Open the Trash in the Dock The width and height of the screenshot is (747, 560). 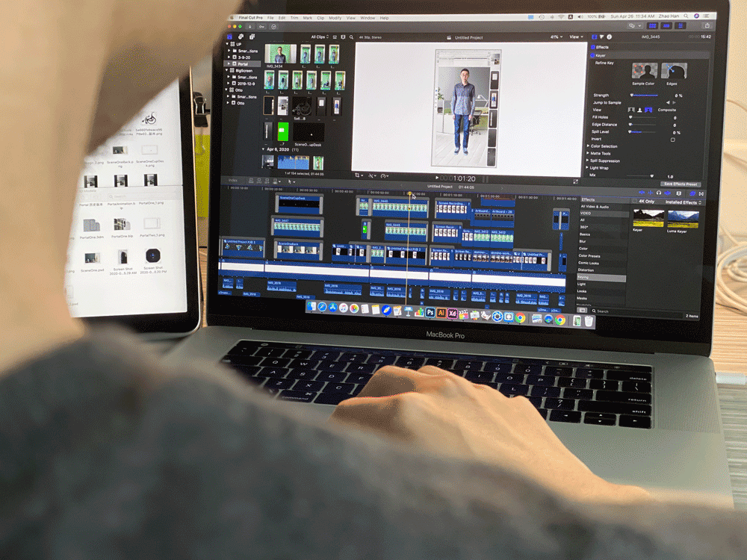pos(589,321)
